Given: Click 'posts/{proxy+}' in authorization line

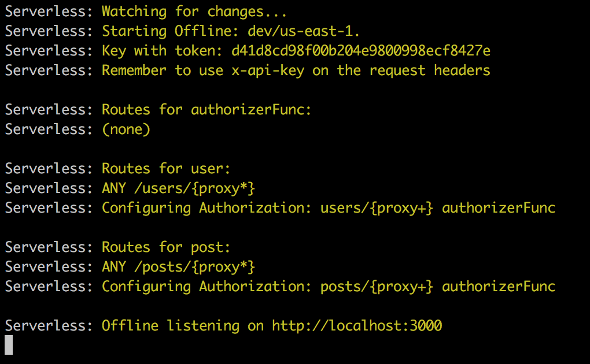Looking at the screenshot, I should [x=377, y=287].
